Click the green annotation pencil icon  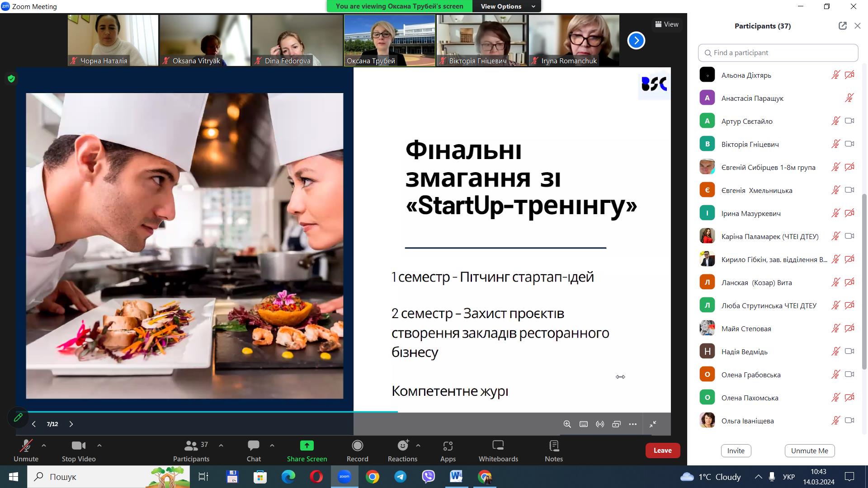(x=18, y=417)
